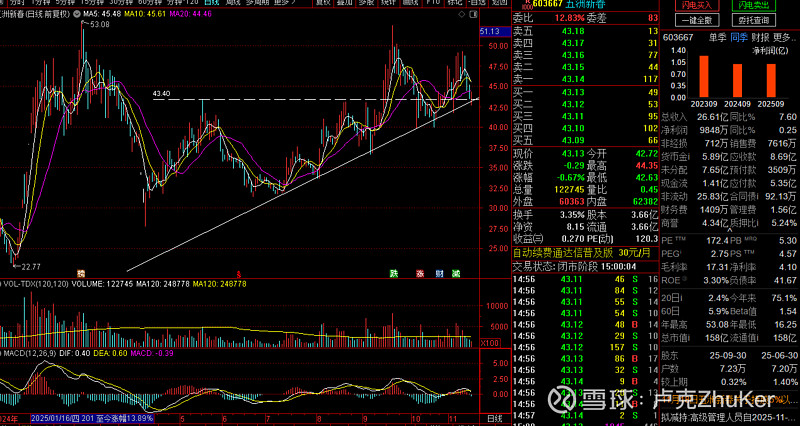Viewport: 800px width, 426px height.
Task: Open the 财 financial report marker
Action: (x=439, y=273)
